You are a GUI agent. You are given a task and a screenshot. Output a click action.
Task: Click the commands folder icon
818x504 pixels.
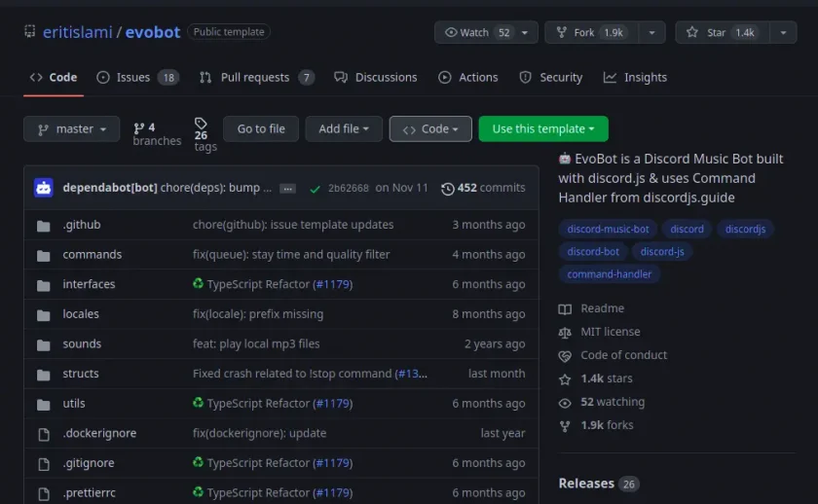click(43, 255)
